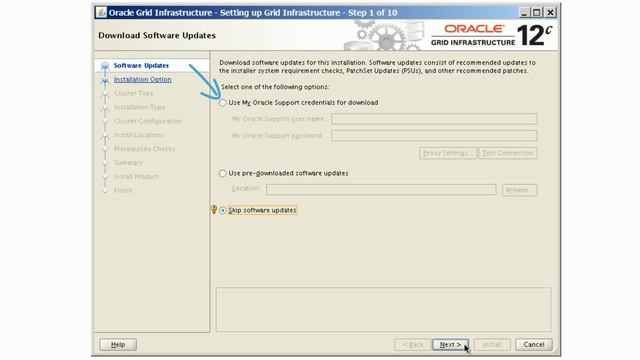Maximize the installer window

[537, 13]
